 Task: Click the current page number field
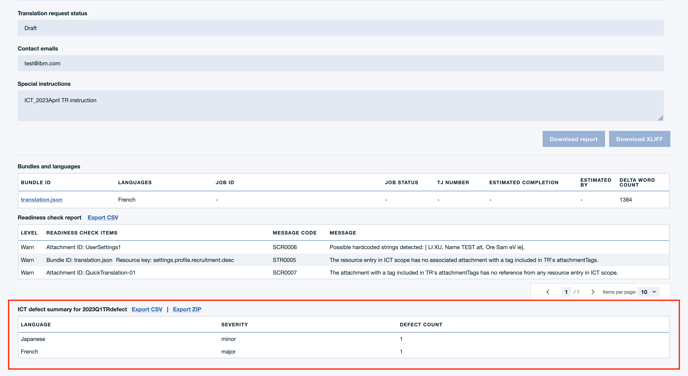(x=566, y=292)
